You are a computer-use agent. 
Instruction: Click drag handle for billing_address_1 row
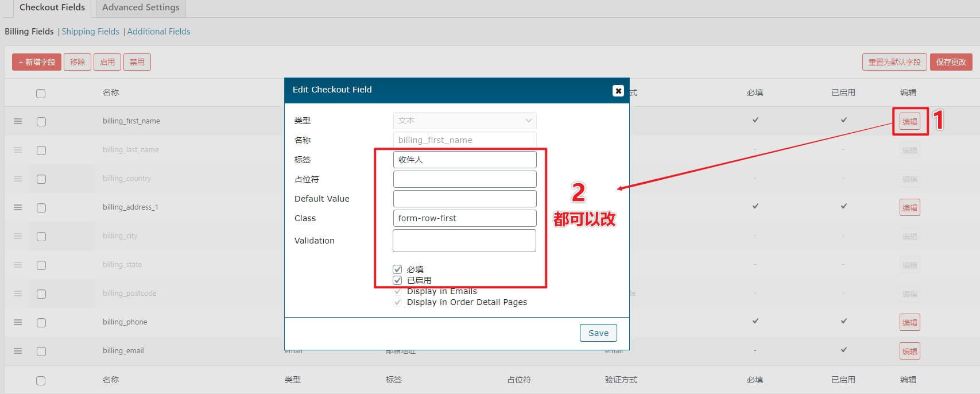point(18,207)
